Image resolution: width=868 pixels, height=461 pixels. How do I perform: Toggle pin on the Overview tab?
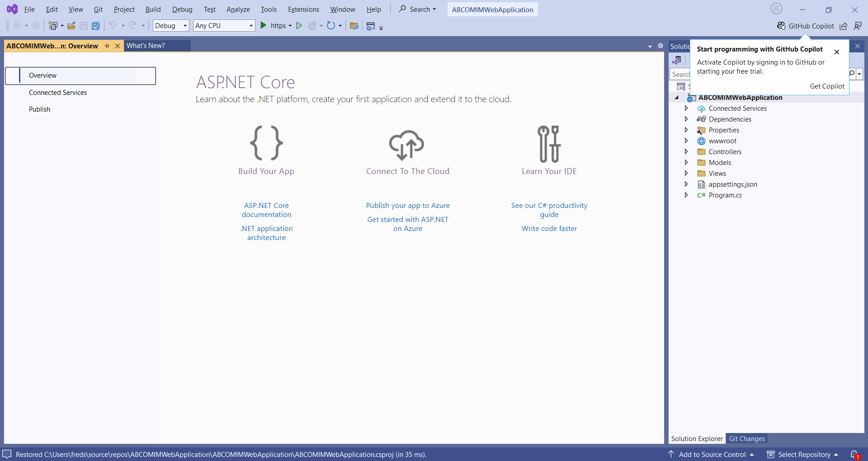click(107, 46)
